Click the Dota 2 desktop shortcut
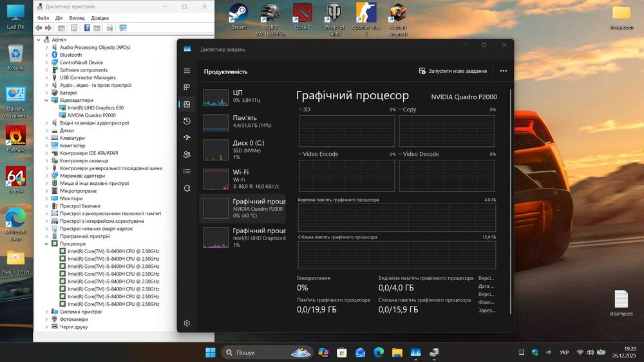Screen dimensions: 644x362 pos(302,17)
